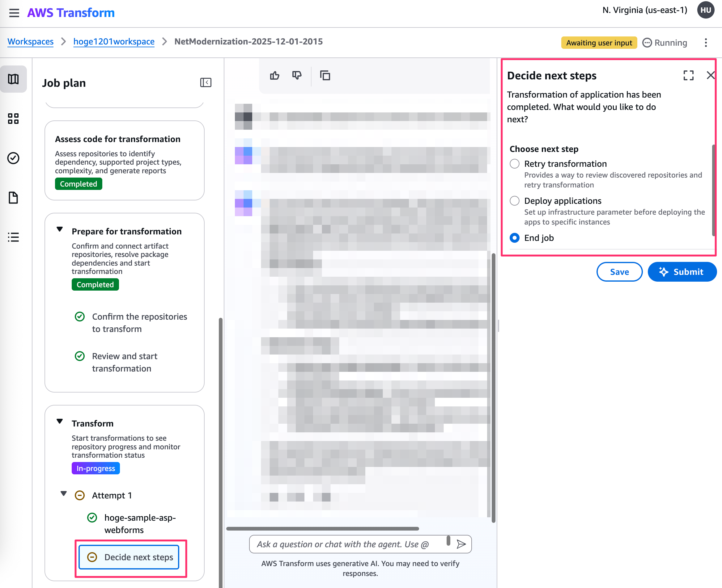This screenshot has height=588, width=722.
Task: Select the End job radio button
Action: pyautogui.click(x=515, y=238)
